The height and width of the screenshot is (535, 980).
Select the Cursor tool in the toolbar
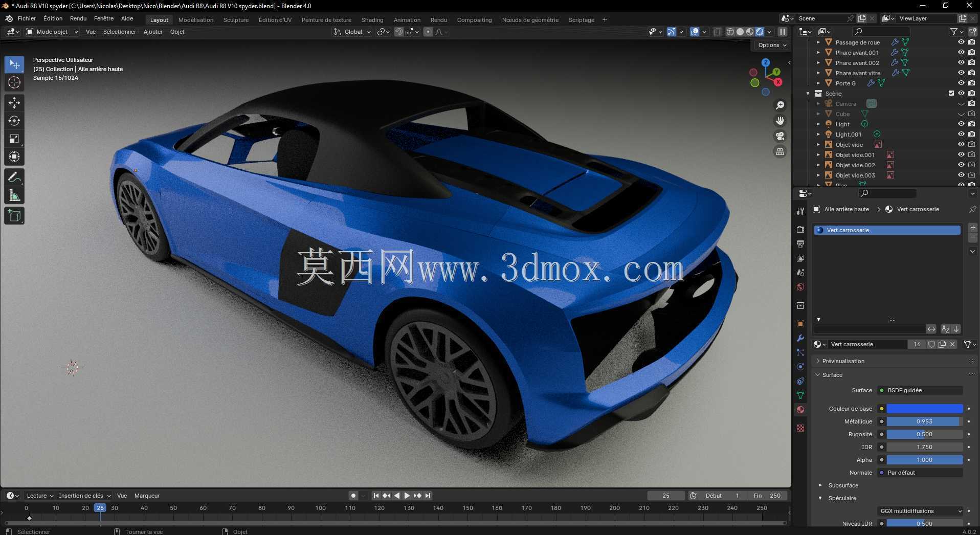14,82
